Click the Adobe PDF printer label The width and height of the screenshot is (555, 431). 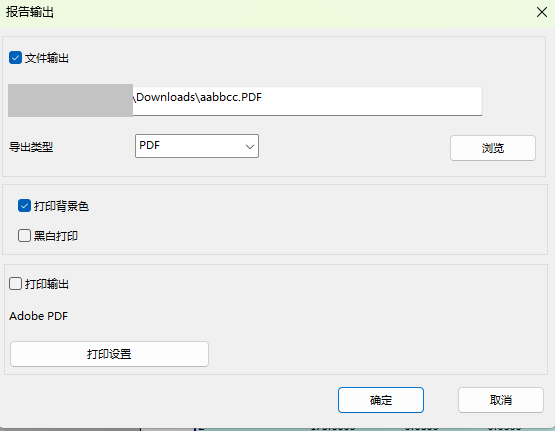pos(39,316)
